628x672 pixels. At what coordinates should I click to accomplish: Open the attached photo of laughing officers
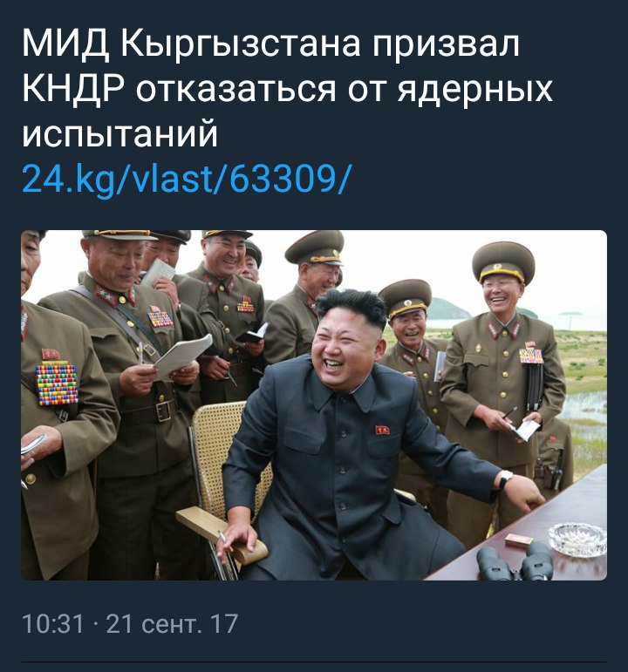coord(314,405)
